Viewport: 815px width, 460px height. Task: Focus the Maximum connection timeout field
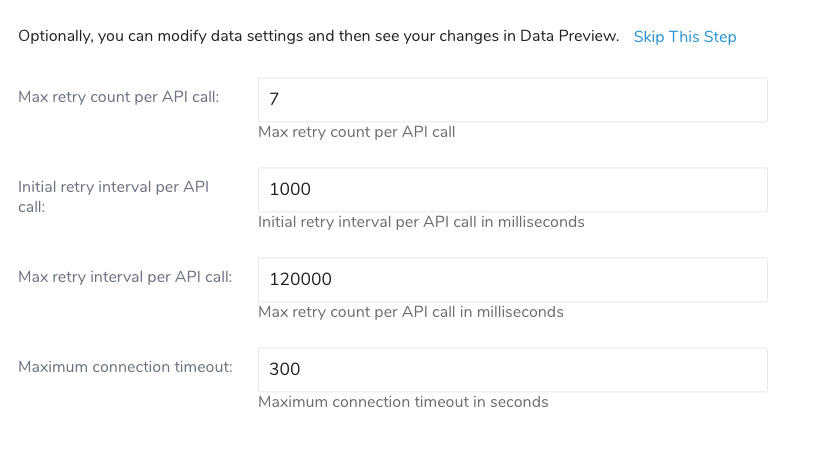512,370
